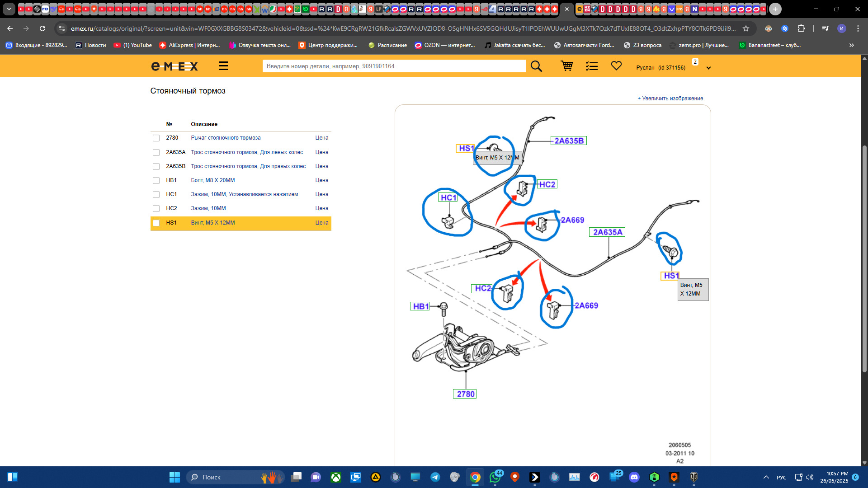
Task: Open the browser extensions puzzle icon
Action: click(x=801, y=28)
